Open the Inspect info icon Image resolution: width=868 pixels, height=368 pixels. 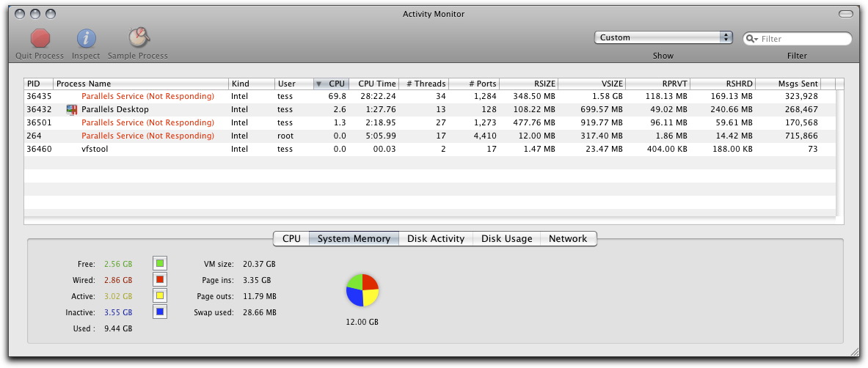tap(87, 39)
